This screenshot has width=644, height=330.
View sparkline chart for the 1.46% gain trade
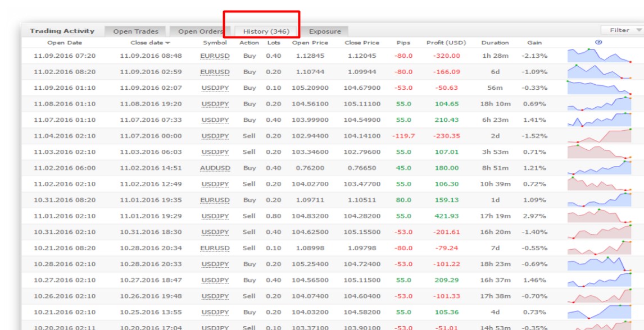click(x=599, y=279)
